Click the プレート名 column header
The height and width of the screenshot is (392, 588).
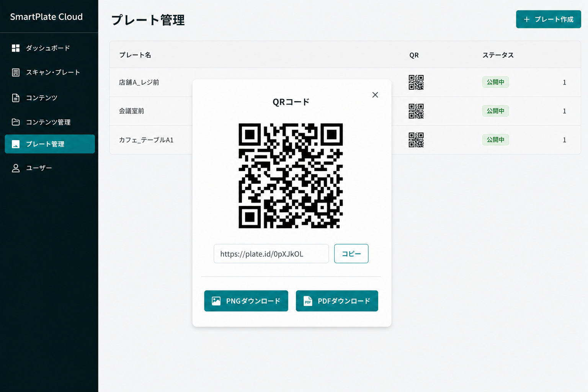click(135, 55)
